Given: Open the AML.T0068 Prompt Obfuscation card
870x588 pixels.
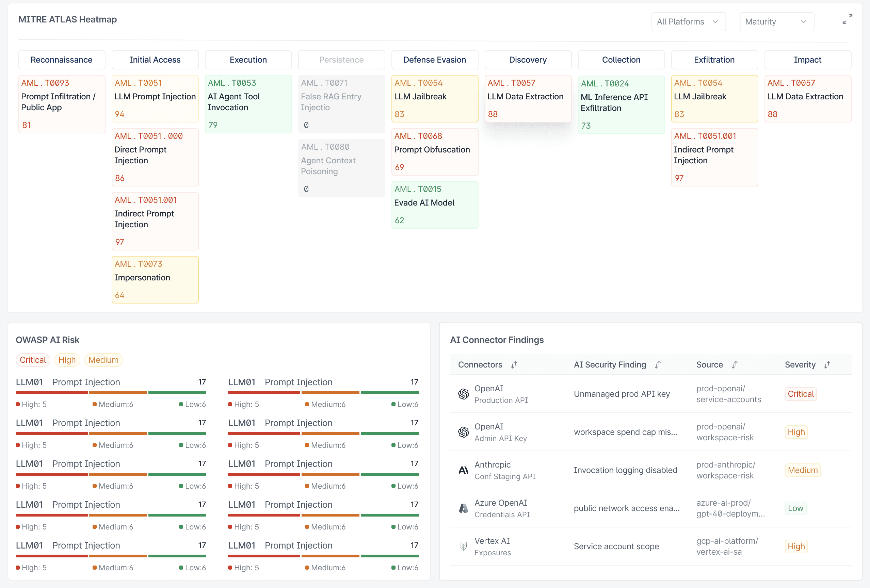Looking at the screenshot, I should (435, 152).
